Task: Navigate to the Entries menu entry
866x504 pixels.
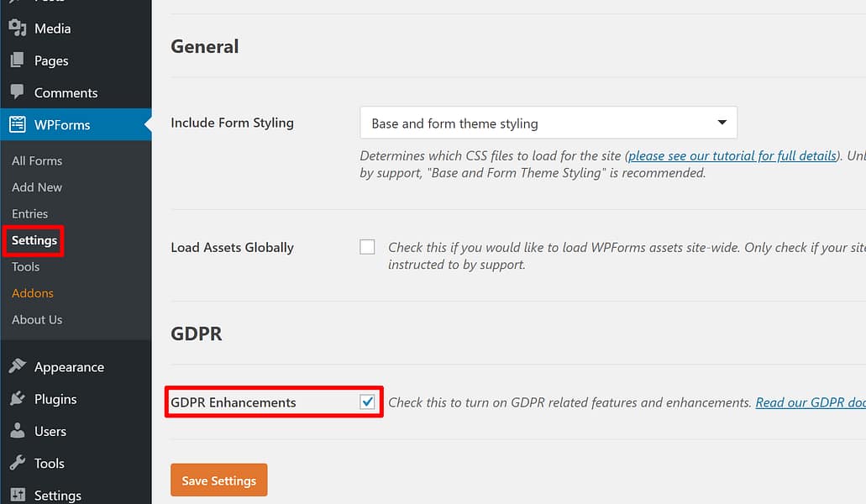Action: click(x=29, y=213)
